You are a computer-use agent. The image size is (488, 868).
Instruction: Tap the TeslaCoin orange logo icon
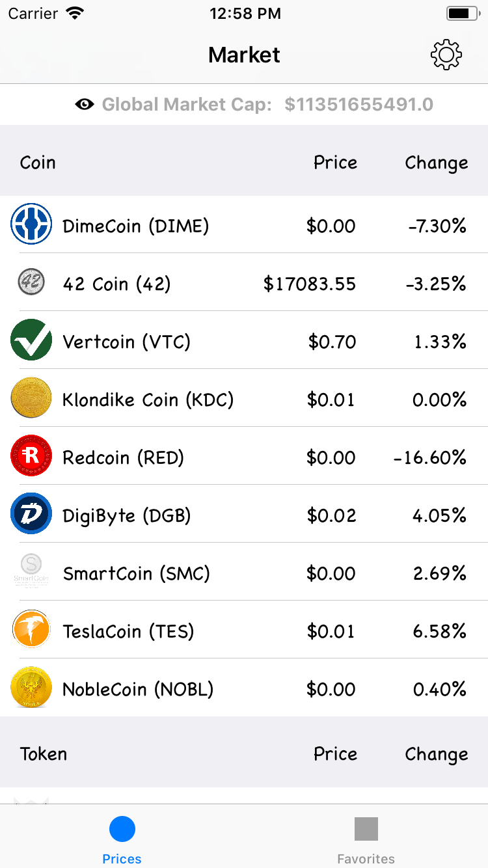tap(31, 630)
